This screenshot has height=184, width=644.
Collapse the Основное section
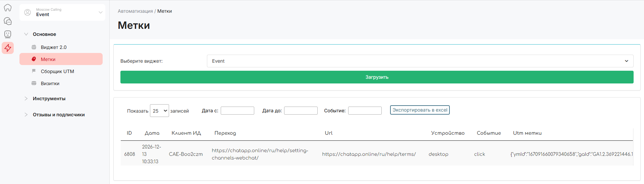coord(26,34)
